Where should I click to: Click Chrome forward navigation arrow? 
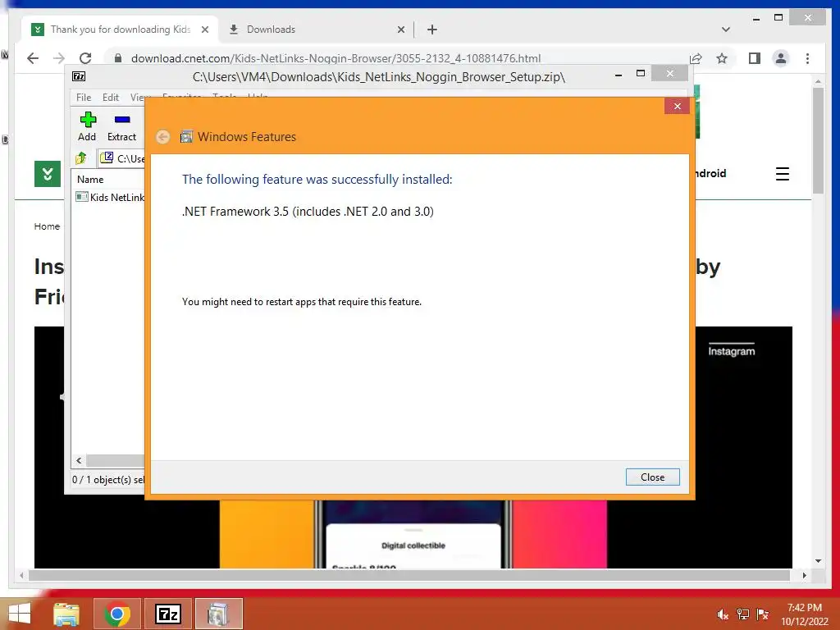pyautogui.click(x=59, y=58)
